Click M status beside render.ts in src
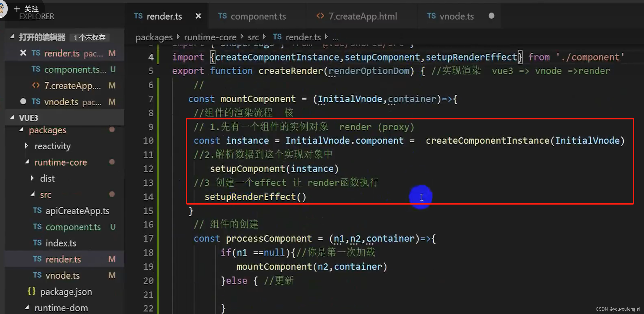The image size is (644, 314). (112, 259)
